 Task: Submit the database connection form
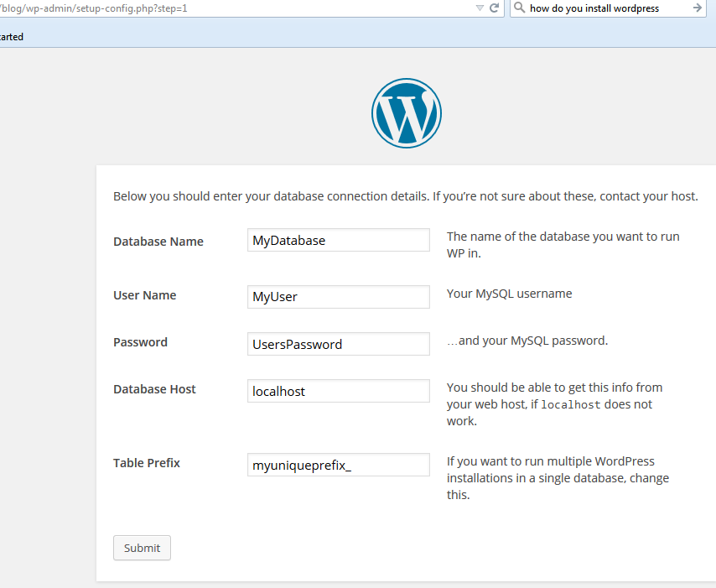[142, 548]
